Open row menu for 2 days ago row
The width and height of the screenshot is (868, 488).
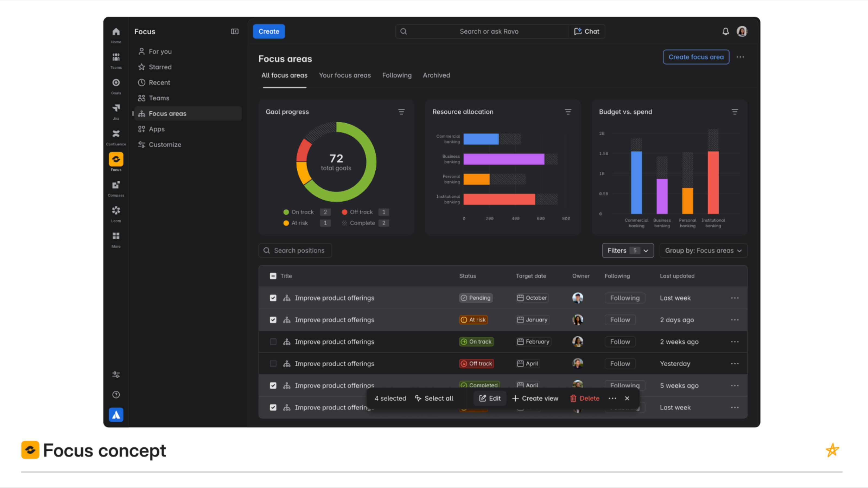click(x=735, y=320)
